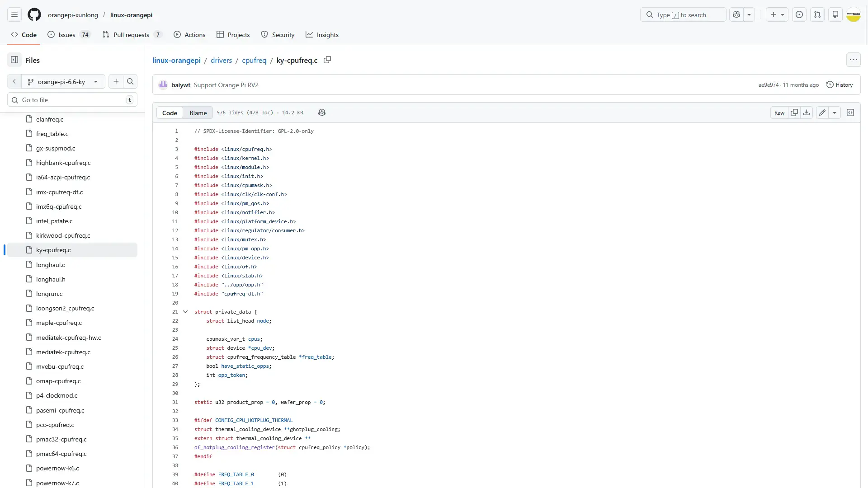868x488 pixels.
Task: Open longhaul.c in file tree
Action: (51, 265)
